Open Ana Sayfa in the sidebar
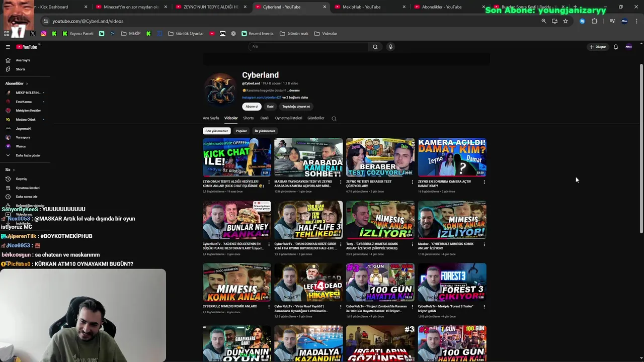This screenshot has height=362, width=644. [x=23, y=60]
